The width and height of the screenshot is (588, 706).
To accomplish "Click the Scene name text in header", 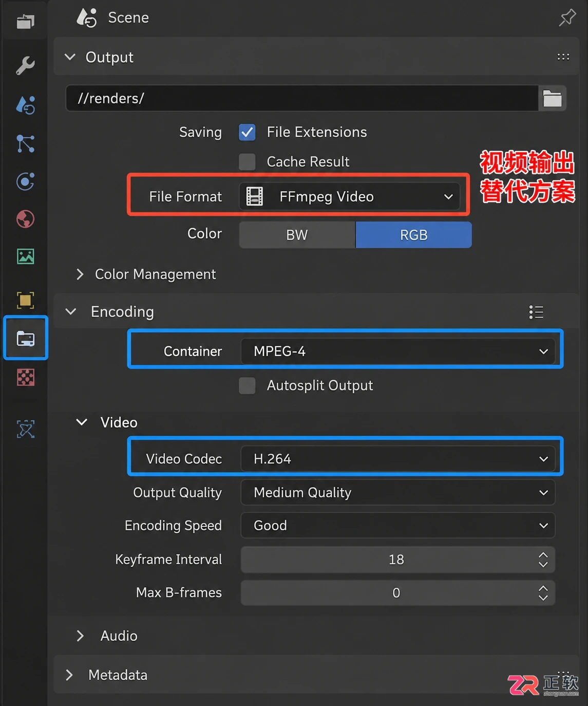I will pyautogui.click(x=128, y=17).
